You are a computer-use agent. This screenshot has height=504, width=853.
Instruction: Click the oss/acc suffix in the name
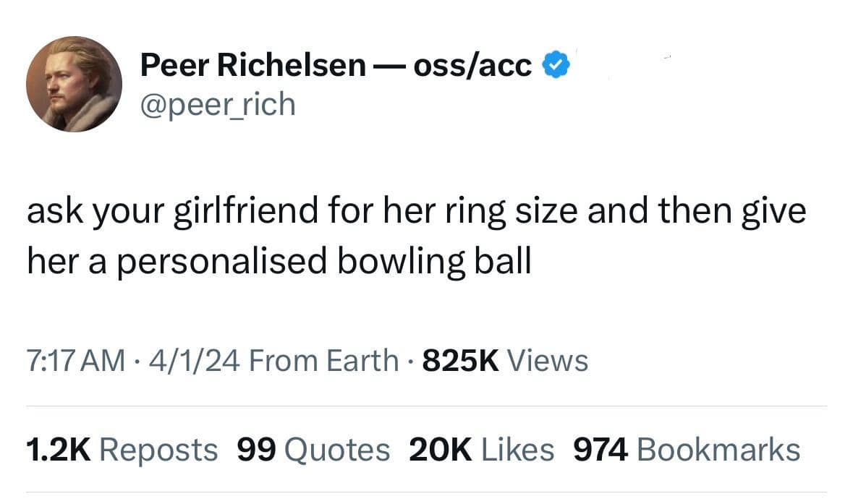click(x=472, y=66)
